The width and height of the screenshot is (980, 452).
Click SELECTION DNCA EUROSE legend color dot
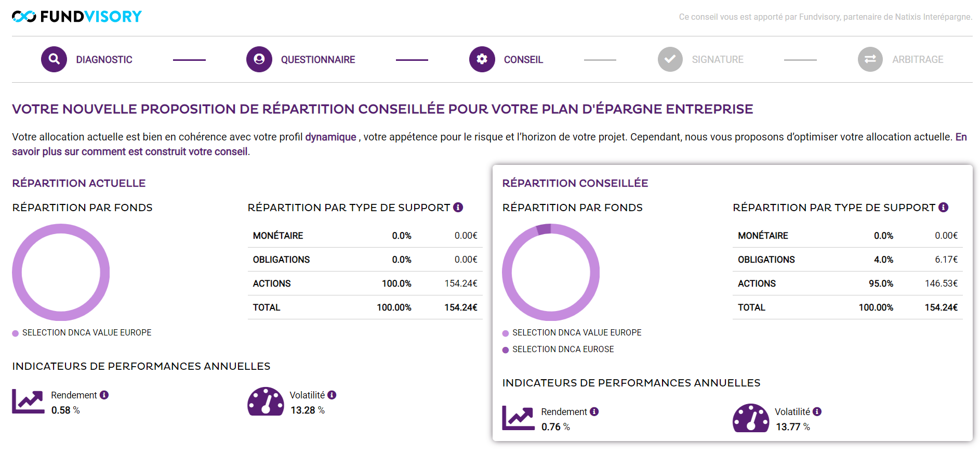tap(506, 350)
